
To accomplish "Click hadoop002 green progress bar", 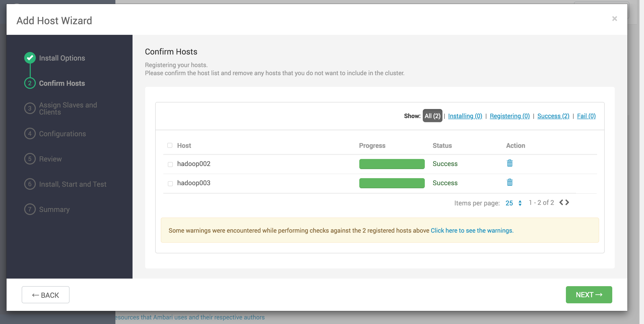I will [392, 164].
